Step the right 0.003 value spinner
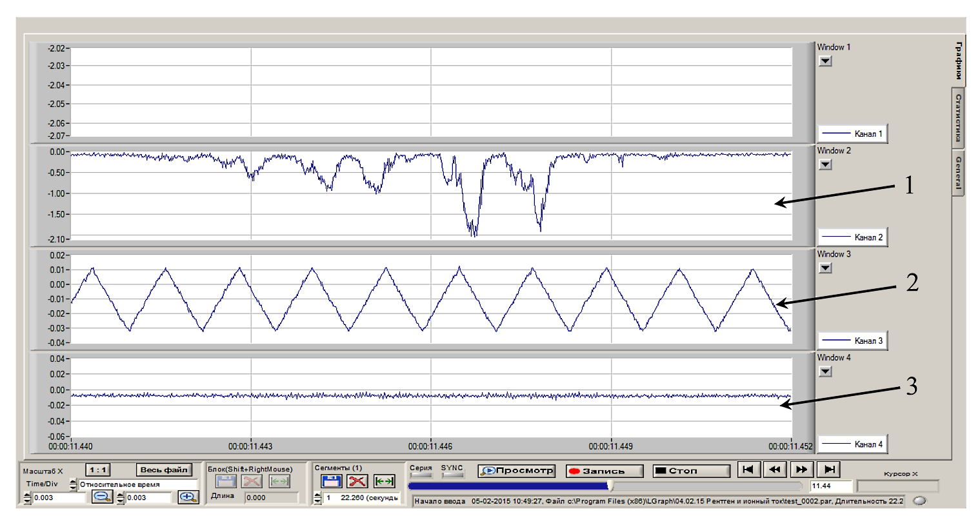 click(x=120, y=498)
